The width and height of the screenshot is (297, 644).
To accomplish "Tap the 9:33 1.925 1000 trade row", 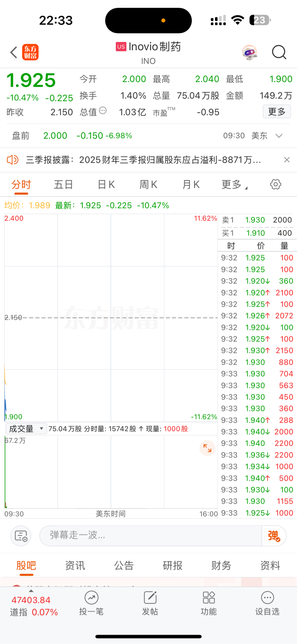I will [x=257, y=513].
